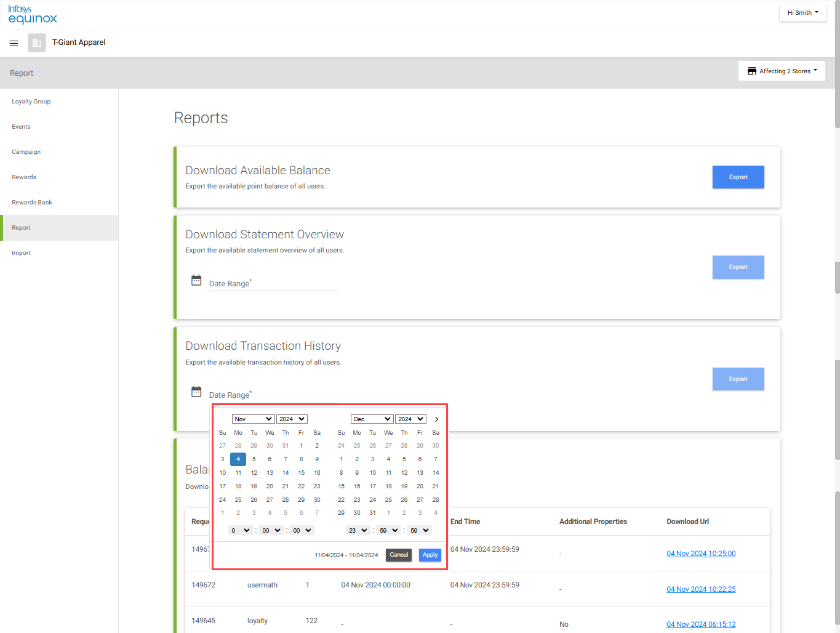Image resolution: width=840 pixels, height=633 pixels.
Task: Click the T-Giant Apparel store building icon
Action: [37, 43]
